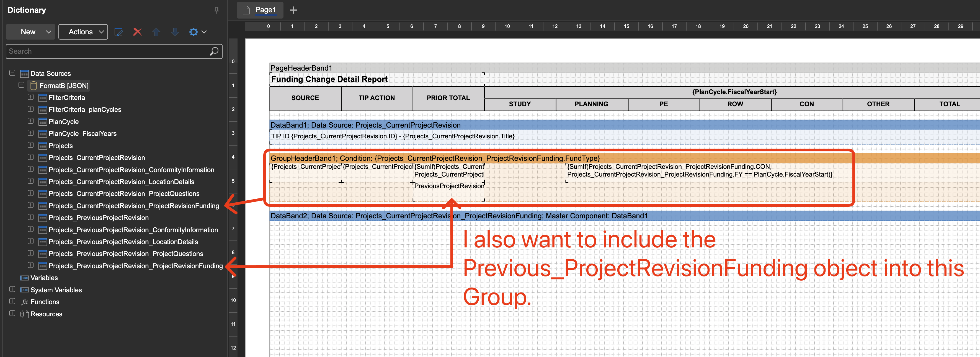Move selected item up arrow
Viewport: 980px width, 357px height.
click(156, 32)
